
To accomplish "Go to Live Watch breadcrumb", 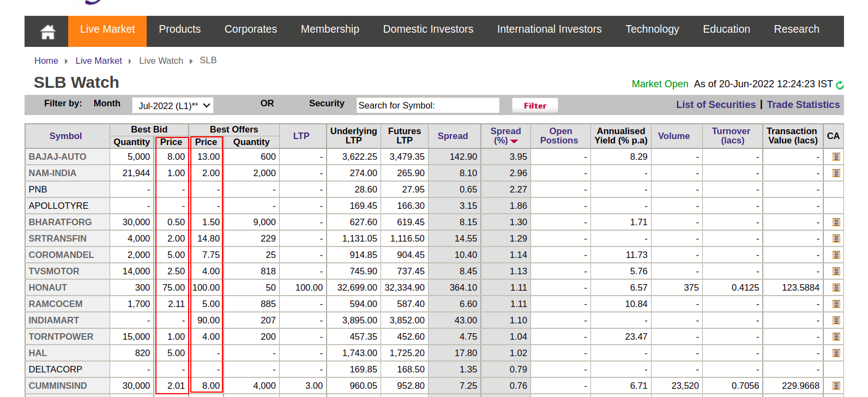I will point(161,61).
